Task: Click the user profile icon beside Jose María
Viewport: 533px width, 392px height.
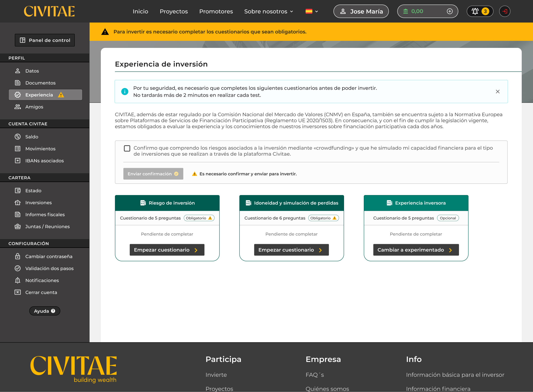Action: [343, 12]
